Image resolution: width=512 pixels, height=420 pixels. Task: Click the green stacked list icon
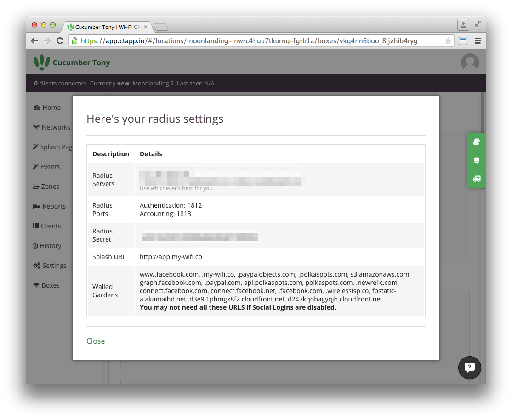click(477, 160)
